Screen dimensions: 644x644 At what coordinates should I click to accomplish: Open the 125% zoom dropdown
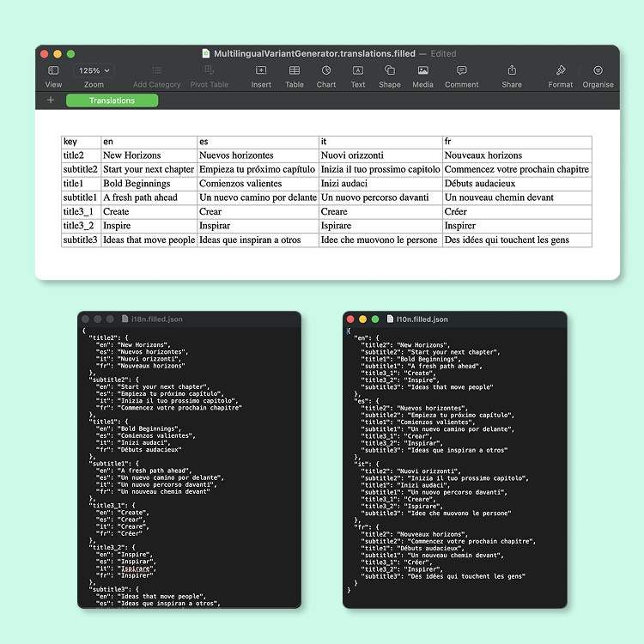94,70
